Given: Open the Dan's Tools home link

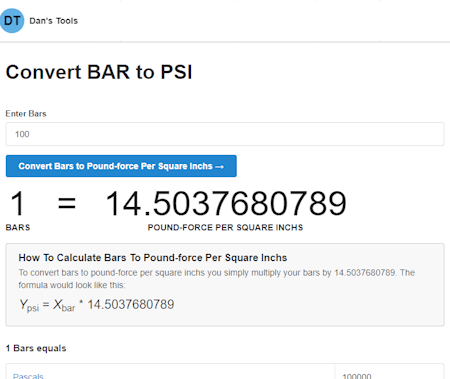Looking at the screenshot, I should (x=53, y=21).
